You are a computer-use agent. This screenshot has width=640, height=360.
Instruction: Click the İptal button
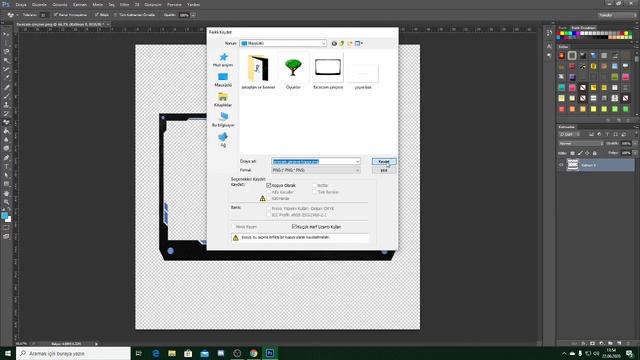point(384,170)
